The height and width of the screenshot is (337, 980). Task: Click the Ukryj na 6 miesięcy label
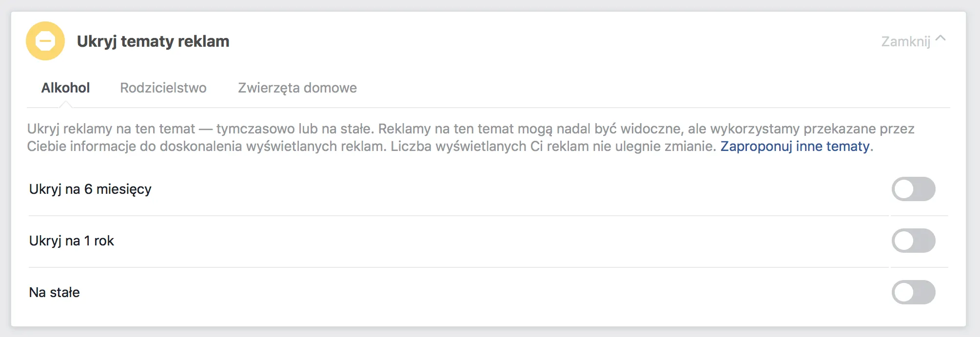click(90, 189)
